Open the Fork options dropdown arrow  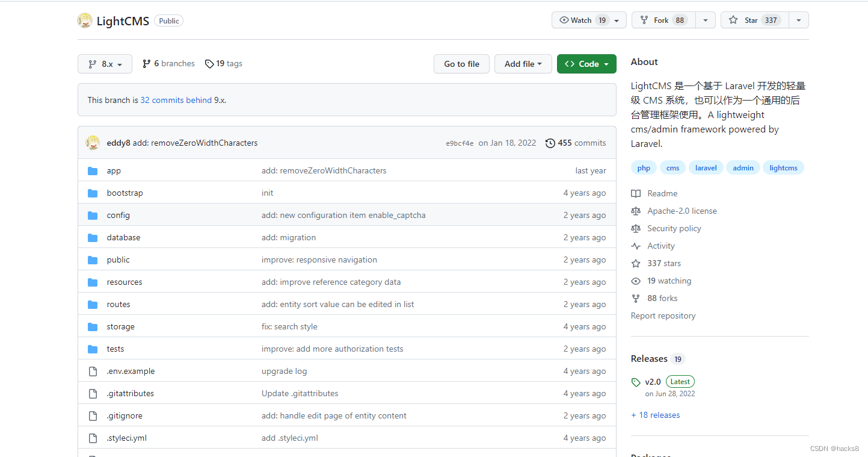[706, 20]
